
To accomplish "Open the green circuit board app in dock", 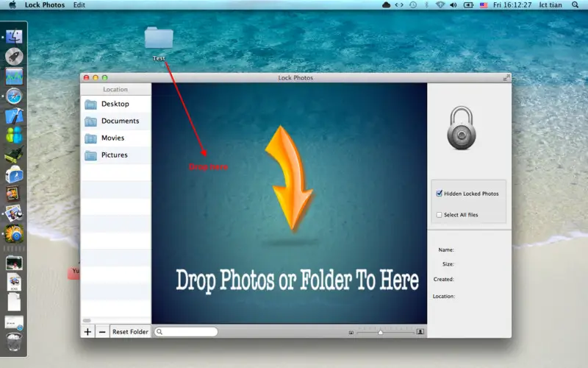I will tap(14, 154).
